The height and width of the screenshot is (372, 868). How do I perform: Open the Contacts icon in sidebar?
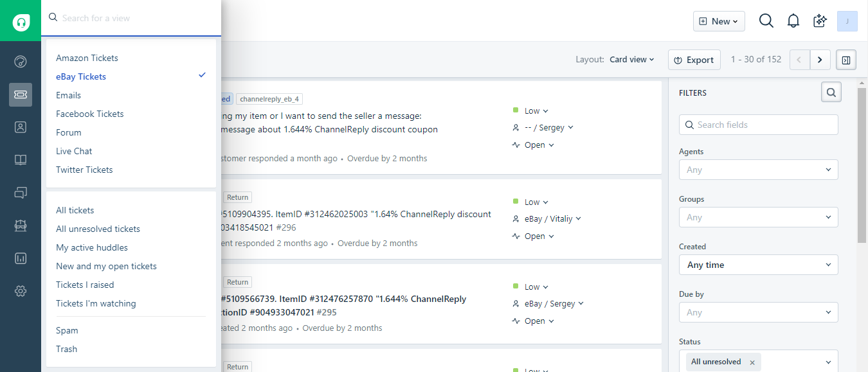[x=21, y=127]
